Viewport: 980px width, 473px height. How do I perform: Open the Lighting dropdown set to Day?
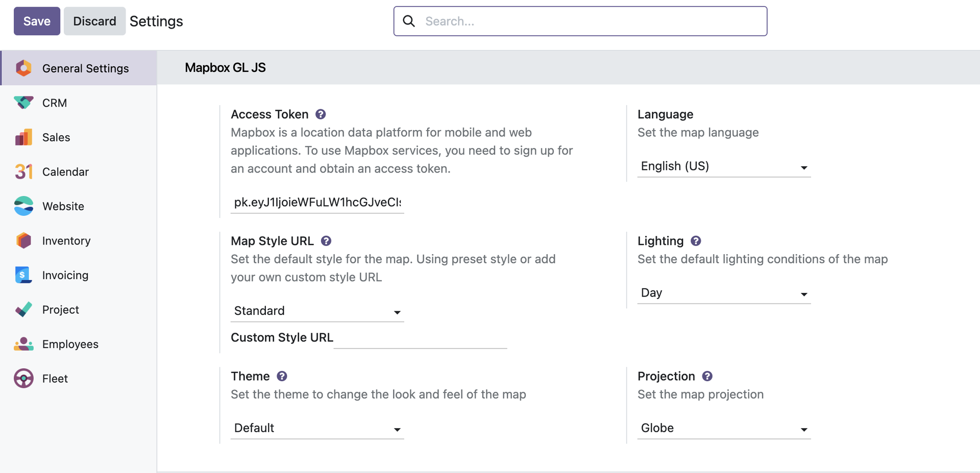coord(724,293)
